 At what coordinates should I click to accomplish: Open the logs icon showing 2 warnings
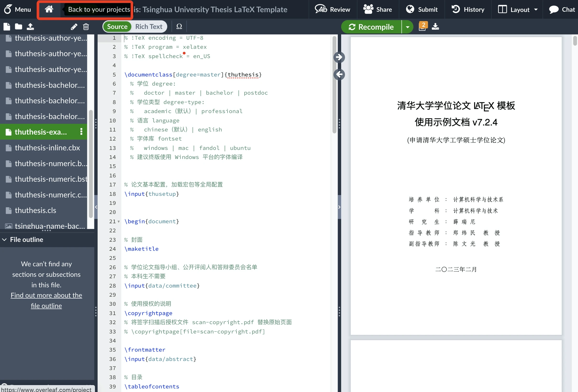click(x=422, y=26)
